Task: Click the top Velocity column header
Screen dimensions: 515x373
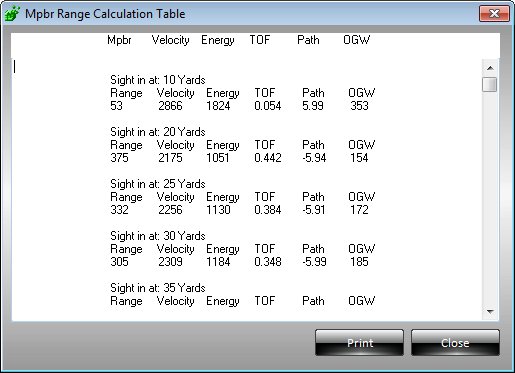Action: coord(170,40)
